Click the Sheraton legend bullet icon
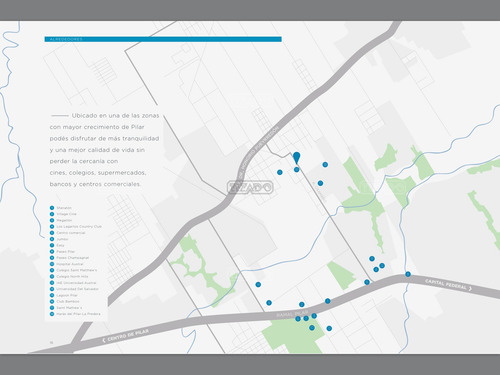This screenshot has height=375, width=500. (x=52, y=208)
